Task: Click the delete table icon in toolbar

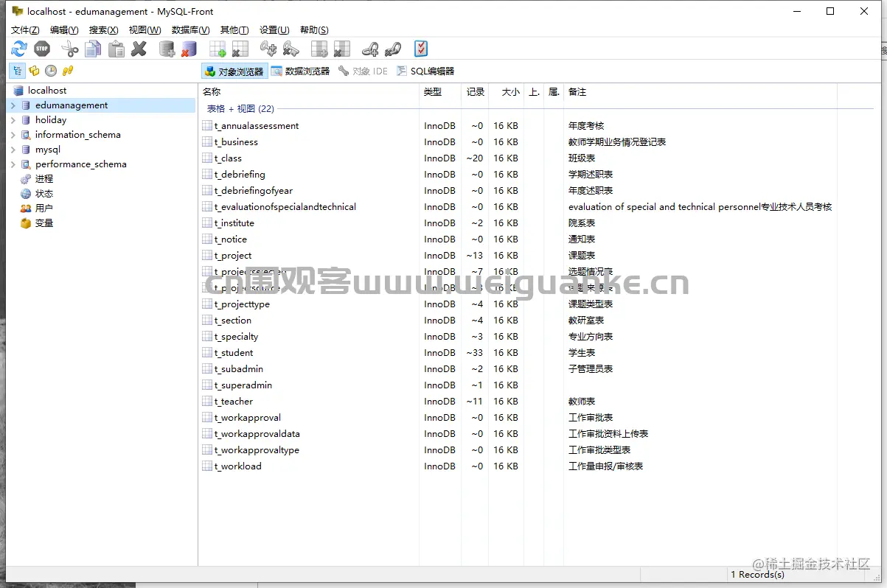Action: pyautogui.click(x=240, y=49)
